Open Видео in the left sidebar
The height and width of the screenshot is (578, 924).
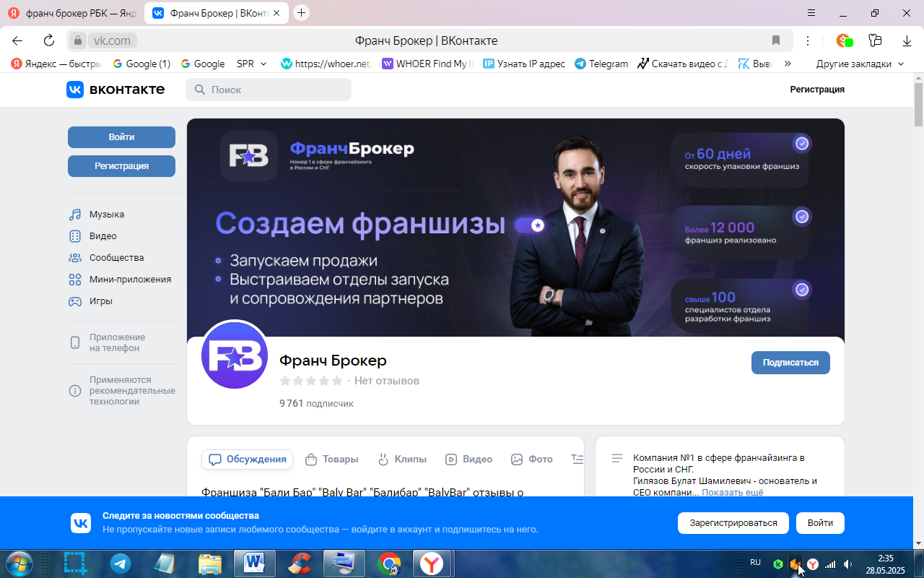pyautogui.click(x=92, y=236)
